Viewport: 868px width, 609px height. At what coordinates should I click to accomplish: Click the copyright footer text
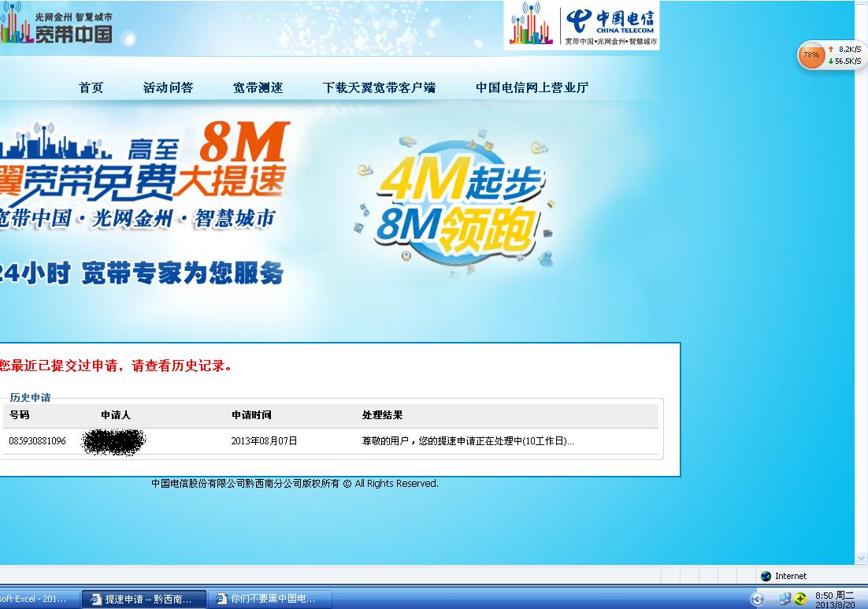(x=295, y=483)
